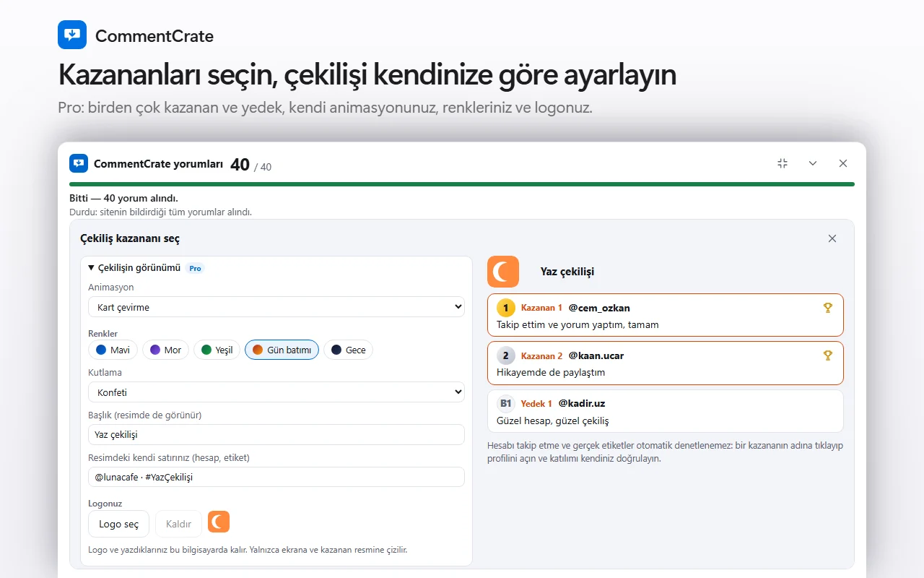Click 'Bitti — 40 yorum alındı.' status
The height and width of the screenshot is (578, 924).
click(x=123, y=198)
